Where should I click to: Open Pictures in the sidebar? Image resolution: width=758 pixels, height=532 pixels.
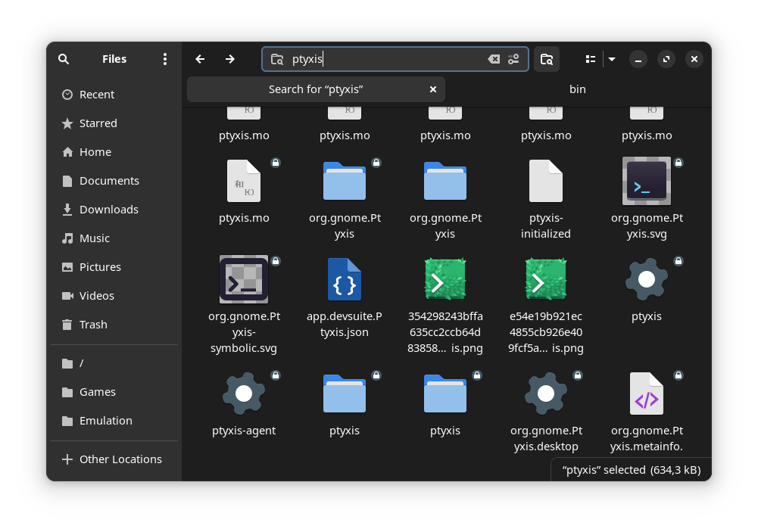(114, 267)
